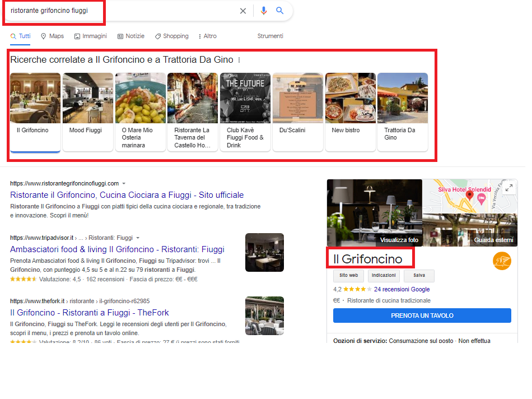532x399 pixels.
Task: Select the Il Grifoncino related card
Action: click(35, 112)
